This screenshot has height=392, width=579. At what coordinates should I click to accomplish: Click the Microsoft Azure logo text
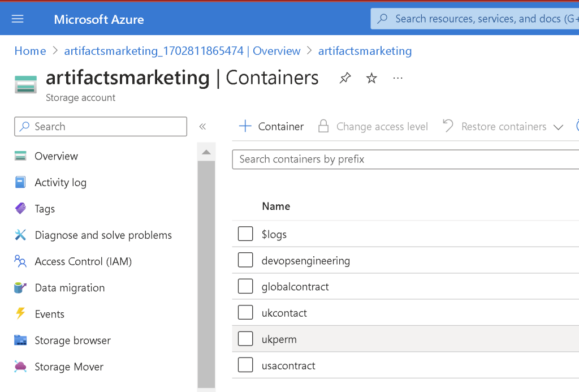[x=99, y=19]
